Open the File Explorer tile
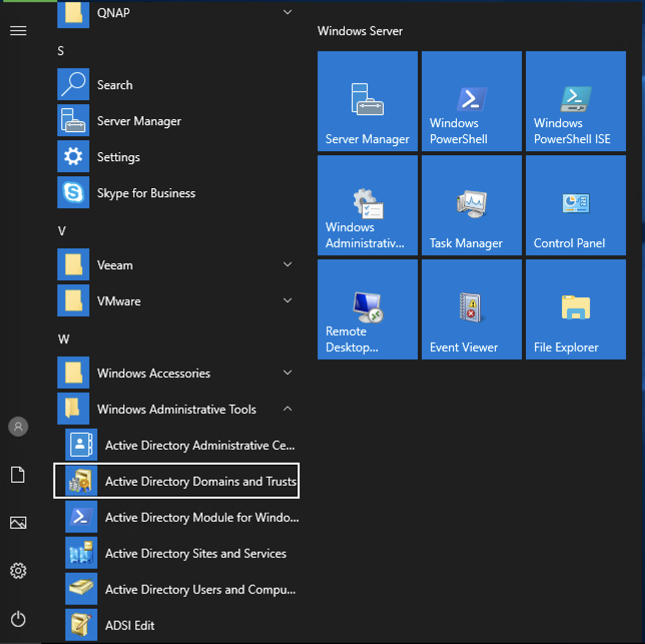 tap(576, 309)
